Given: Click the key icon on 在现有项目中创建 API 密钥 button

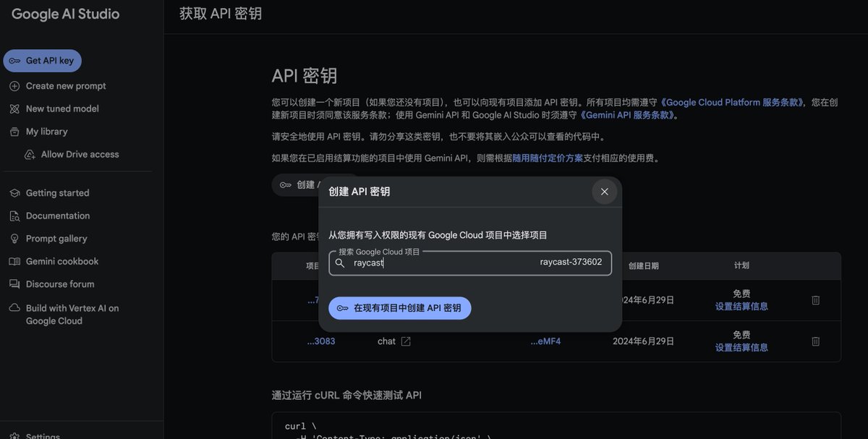Looking at the screenshot, I should click(x=342, y=308).
